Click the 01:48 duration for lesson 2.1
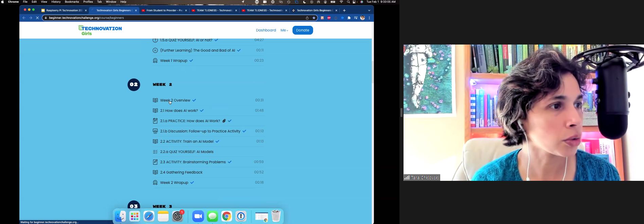The width and height of the screenshot is (644, 224). 259,110
